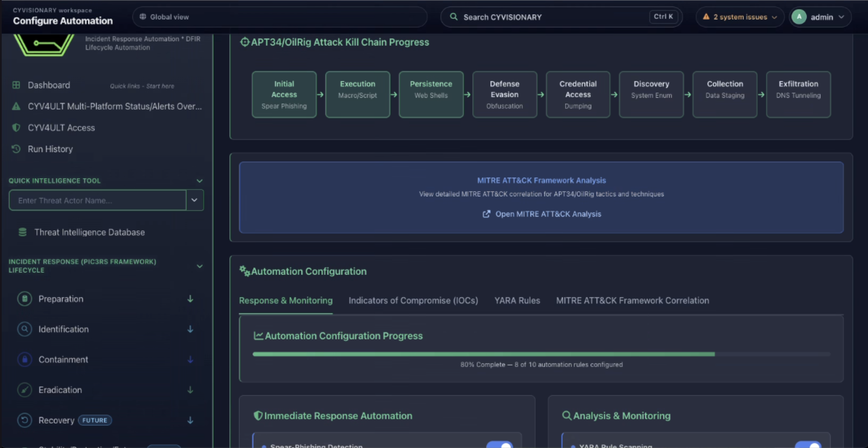Image resolution: width=868 pixels, height=448 pixels.
Task: Click the chart icon beside Automation Configuration Progress
Action: pyautogui.click(x=258, y=336)
